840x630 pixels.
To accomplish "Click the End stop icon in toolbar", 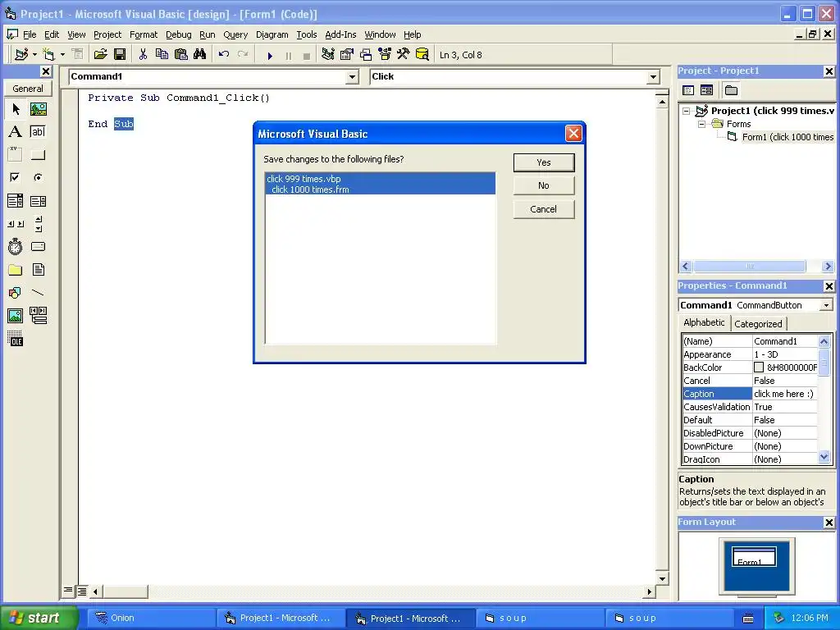I will pyautogui.click(x=307, y=55).
